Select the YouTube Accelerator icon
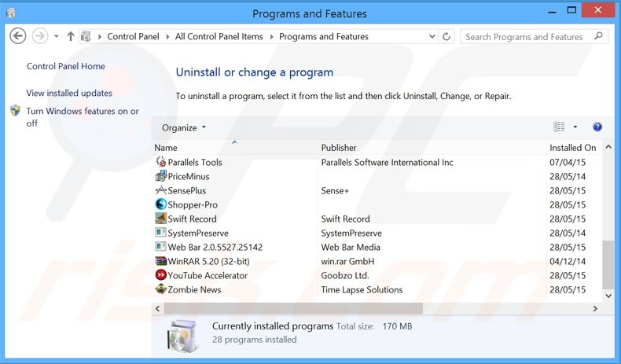Viewport: 621px width, 364px height. pos(161,275)
